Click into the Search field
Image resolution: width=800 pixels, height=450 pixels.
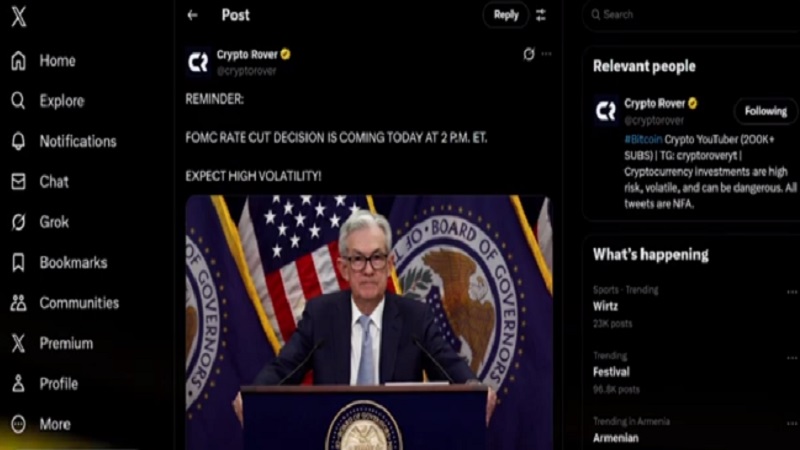[x=691, y=15]
